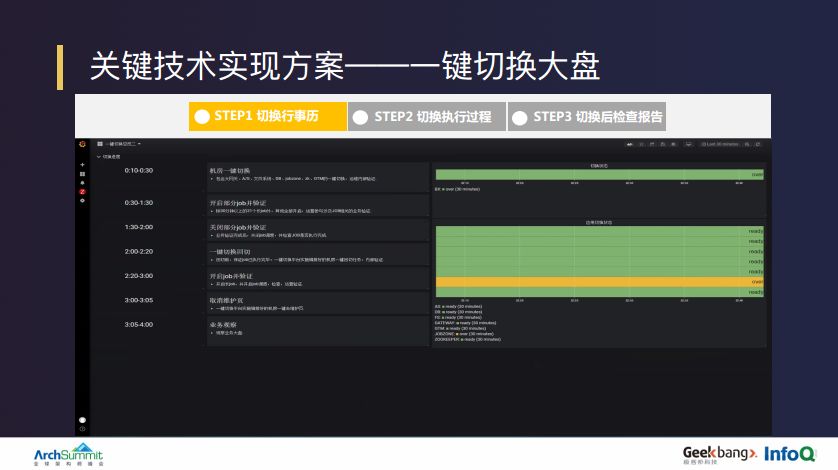
Task: Toggle the over legend under top panel
Action: click(457, 189)
